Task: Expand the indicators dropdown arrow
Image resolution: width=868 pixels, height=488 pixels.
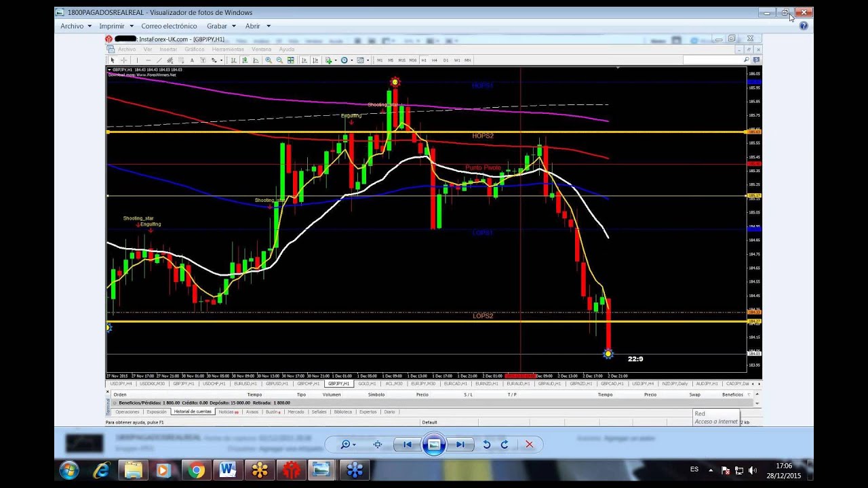Action: coord(336,60)
